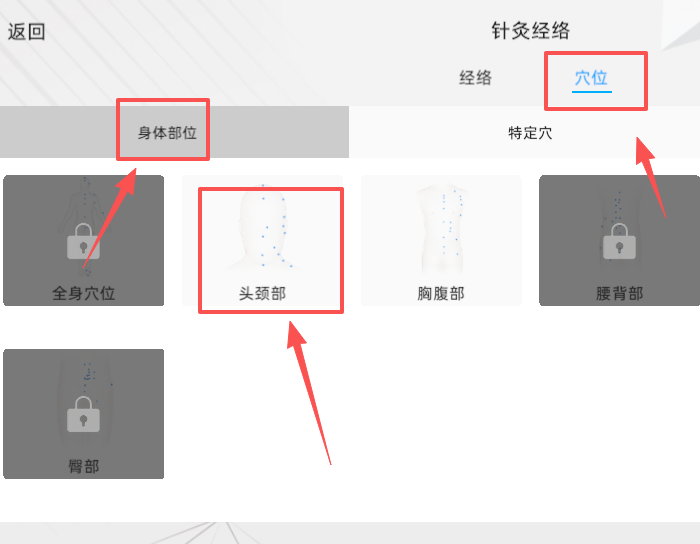
Task: Open the 特定穴 category tab
Action: (x=530, y=133)
